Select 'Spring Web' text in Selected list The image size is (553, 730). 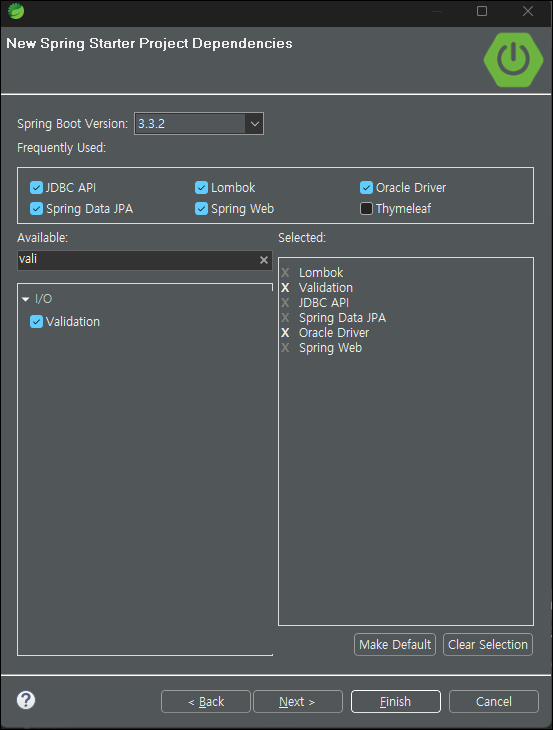pyautogui.click(x=330, y=348)
